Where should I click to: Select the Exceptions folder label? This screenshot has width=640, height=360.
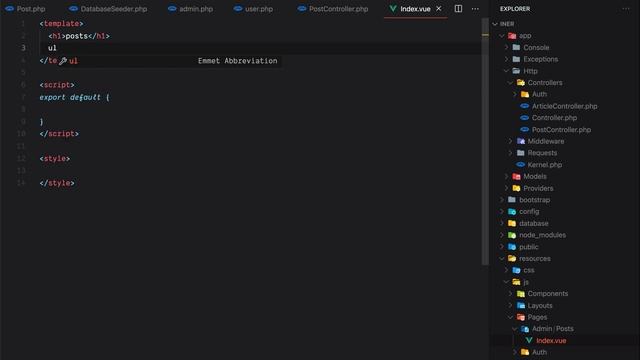point(540,59)
